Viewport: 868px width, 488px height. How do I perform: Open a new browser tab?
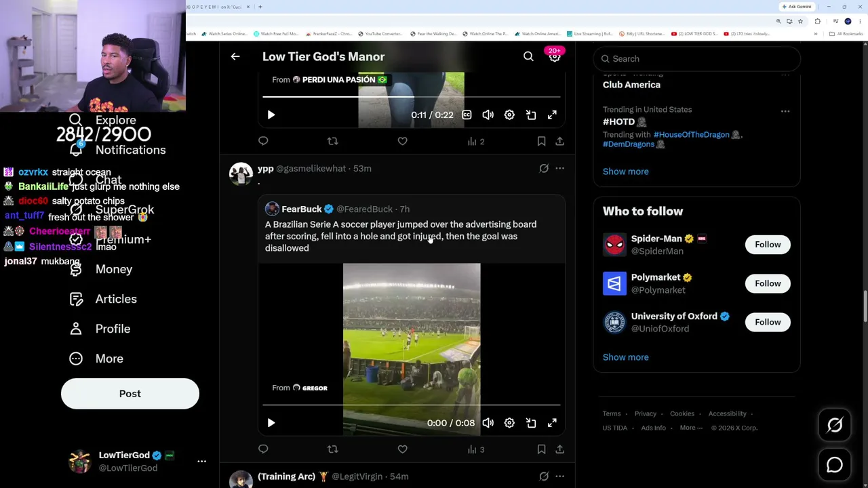point(260,7)
